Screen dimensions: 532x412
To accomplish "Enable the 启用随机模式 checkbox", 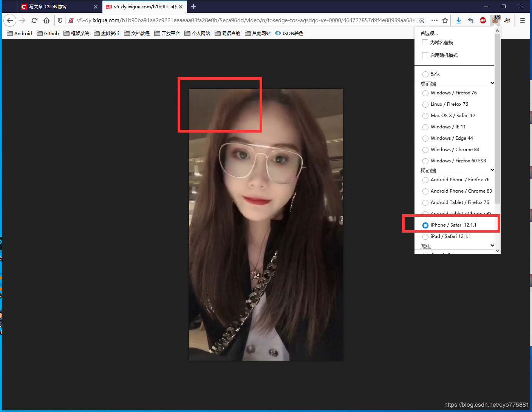I will 425,55.
